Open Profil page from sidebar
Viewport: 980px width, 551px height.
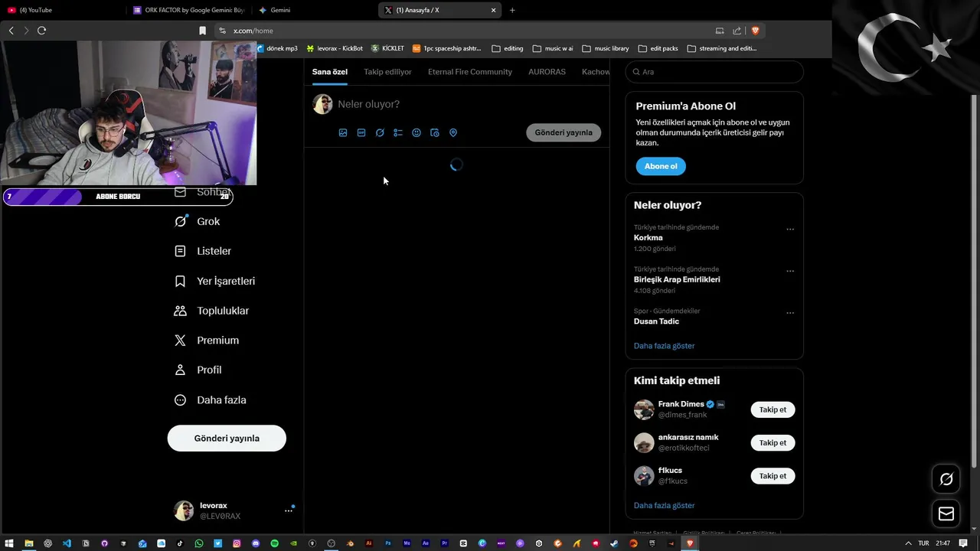click(199, 370)
